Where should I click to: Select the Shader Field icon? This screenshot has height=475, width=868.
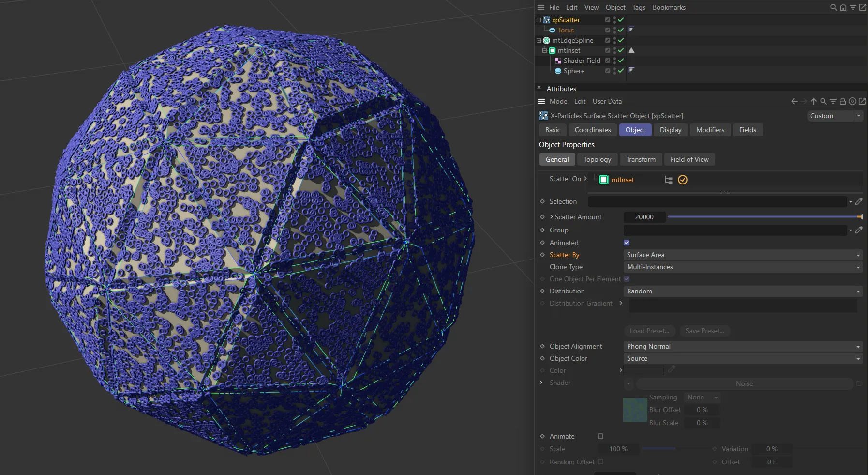(x=559, y=61)
